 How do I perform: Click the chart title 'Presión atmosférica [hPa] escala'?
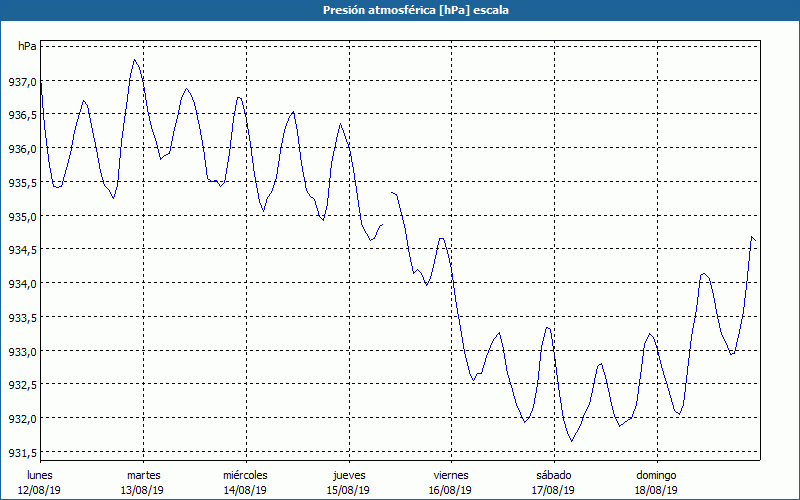tap(415, 10)
